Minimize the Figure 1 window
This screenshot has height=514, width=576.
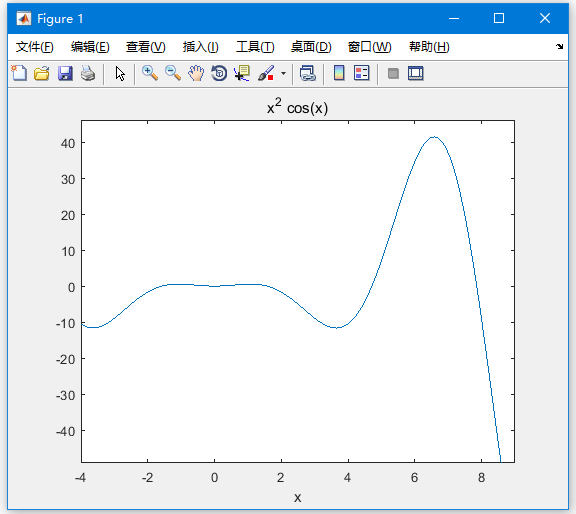[x=454, y=18]
